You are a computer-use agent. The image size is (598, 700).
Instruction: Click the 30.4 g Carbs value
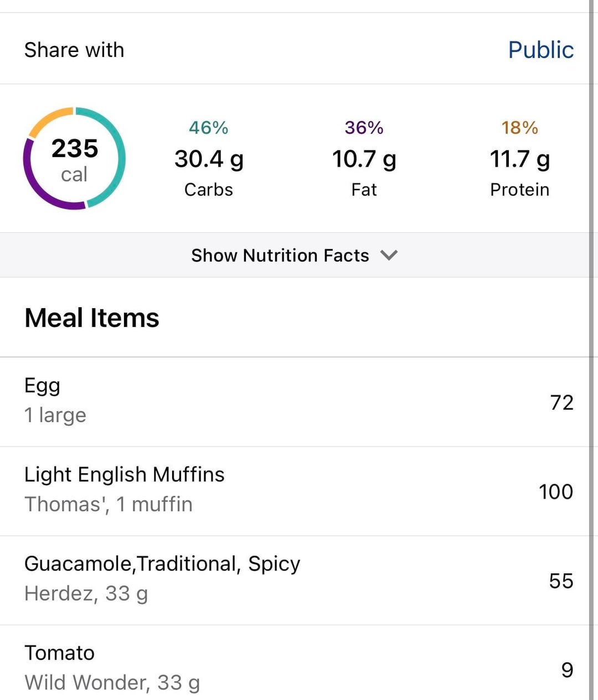click(x=209, y=159)
